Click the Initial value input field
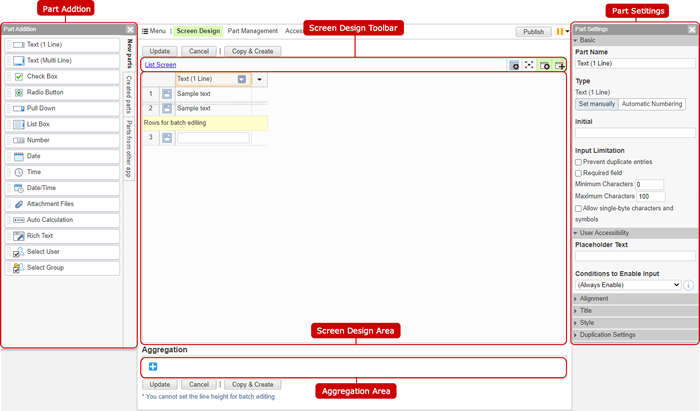The width and height of the screenshot is (700, 411). tap(635, 133)
